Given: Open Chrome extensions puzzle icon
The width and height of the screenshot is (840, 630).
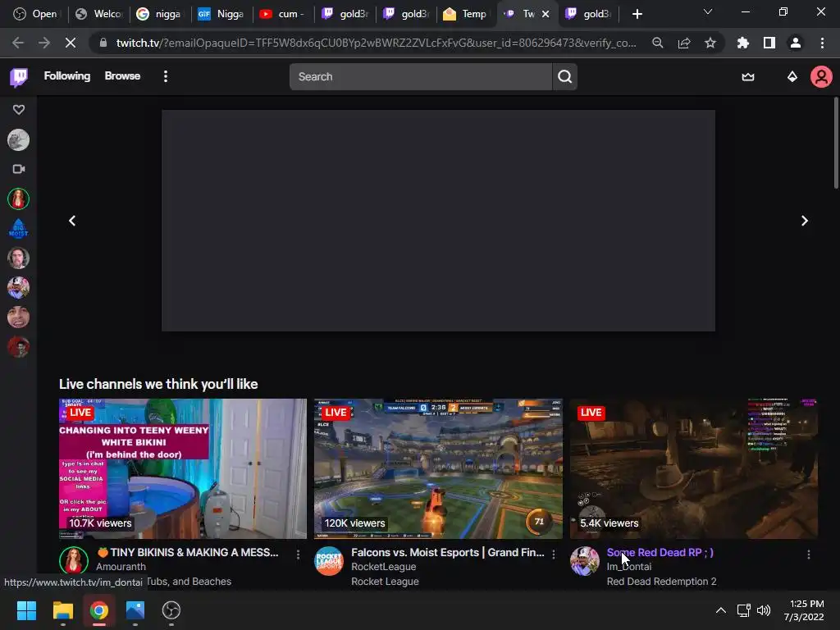Looking at the screenshot, I should tap(743, 43).
